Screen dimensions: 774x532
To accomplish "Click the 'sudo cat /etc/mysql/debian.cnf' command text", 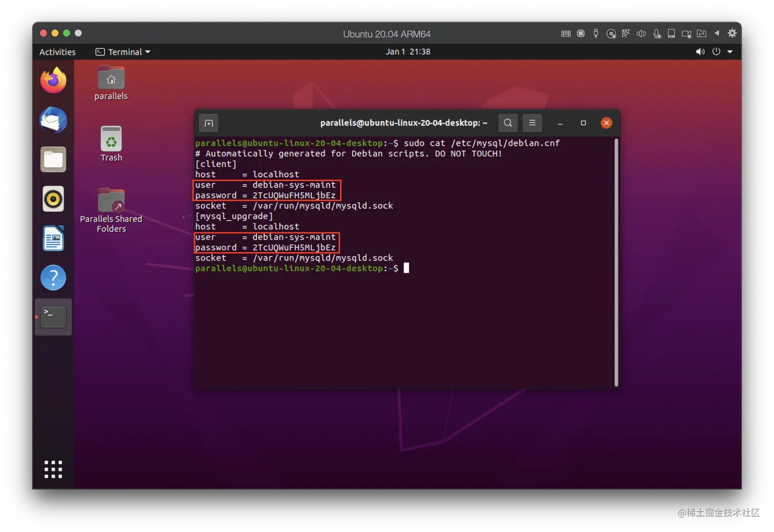I will (x=482, y=143).
